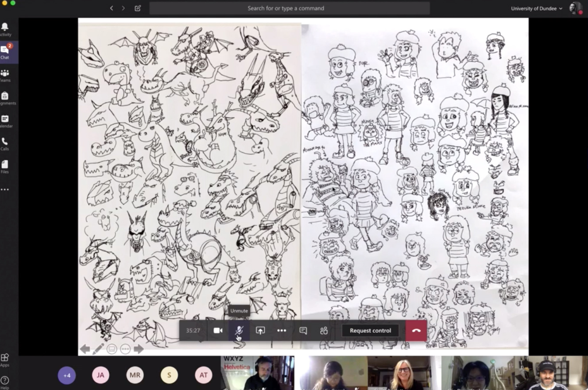Open the new chat compose icon
Viewport: 588px width, 390px height.
pyautogui.click(x=137, y=8)
